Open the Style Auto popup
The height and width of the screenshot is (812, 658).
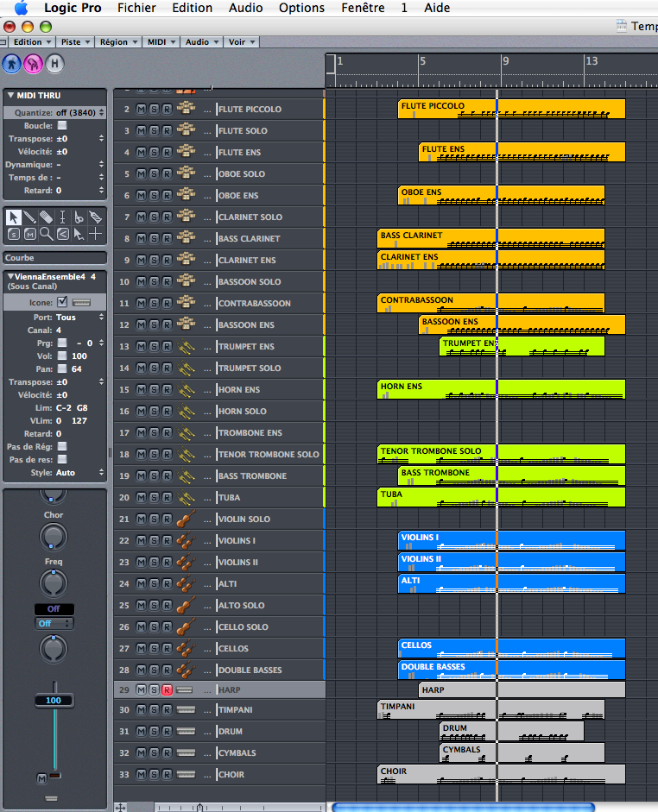tap(80, 472)
